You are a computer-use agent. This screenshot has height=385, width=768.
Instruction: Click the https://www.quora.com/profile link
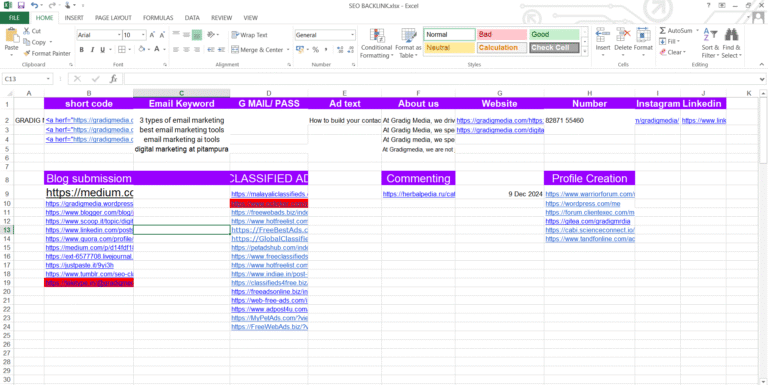(x=89, y=239)
